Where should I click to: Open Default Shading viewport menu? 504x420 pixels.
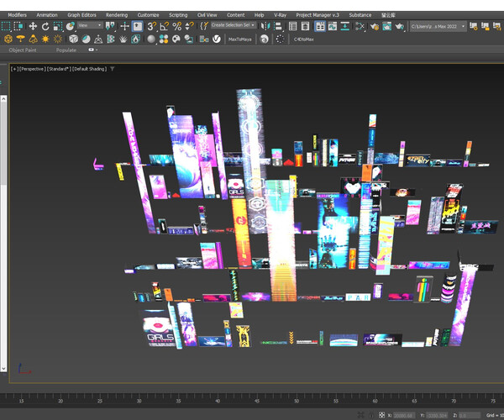point(89,69)
